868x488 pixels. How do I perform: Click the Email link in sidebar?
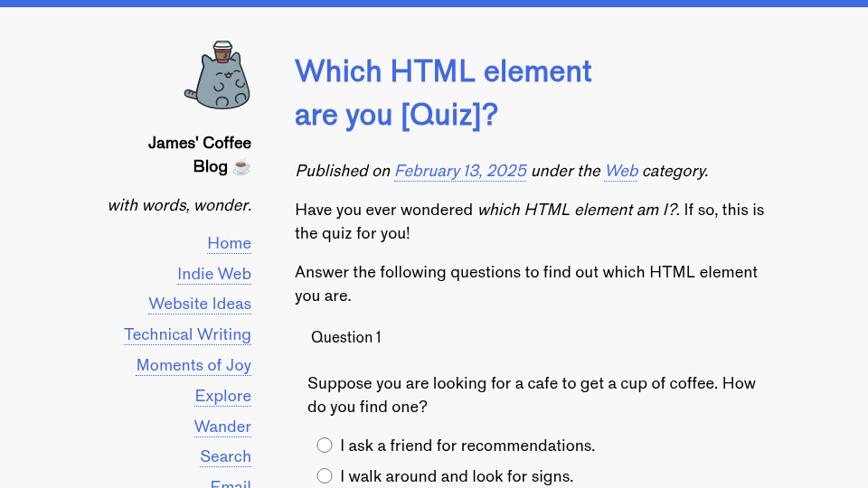231,483
